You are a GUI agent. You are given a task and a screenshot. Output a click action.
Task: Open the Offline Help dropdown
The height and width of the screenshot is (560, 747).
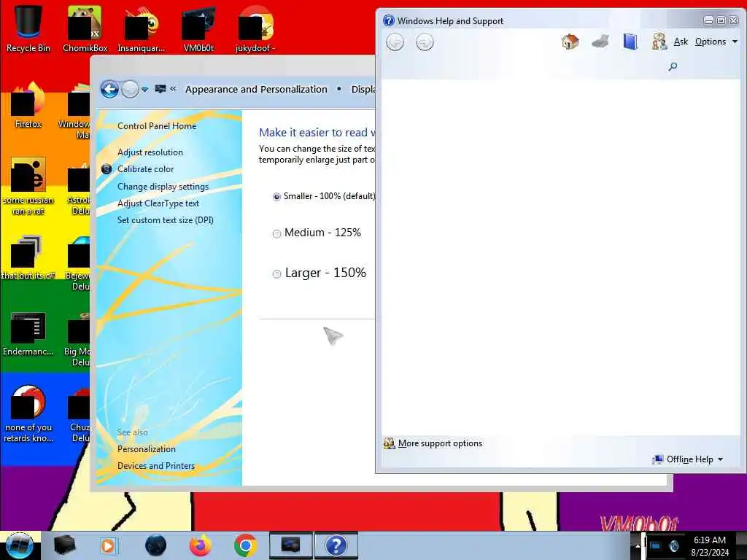687,459
